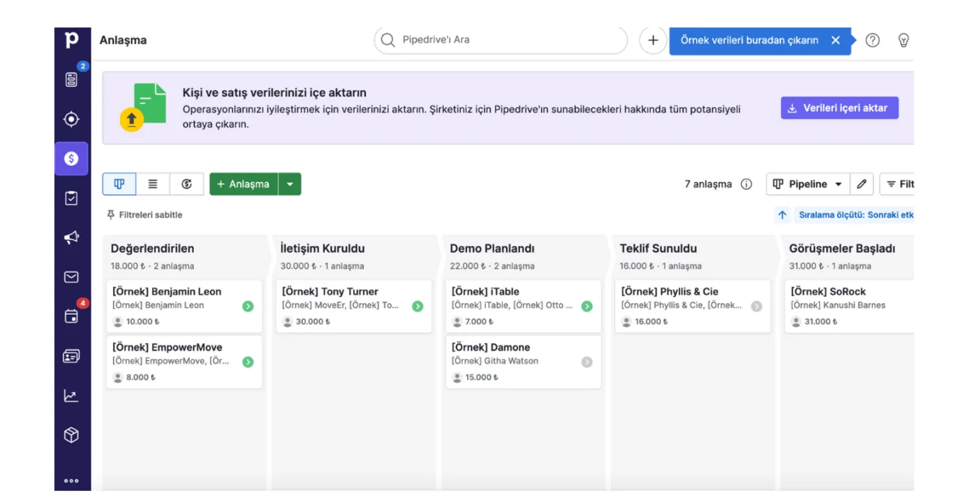
Task: Click the 'Demo Planlandı' stage header
Action: point(492,249)
